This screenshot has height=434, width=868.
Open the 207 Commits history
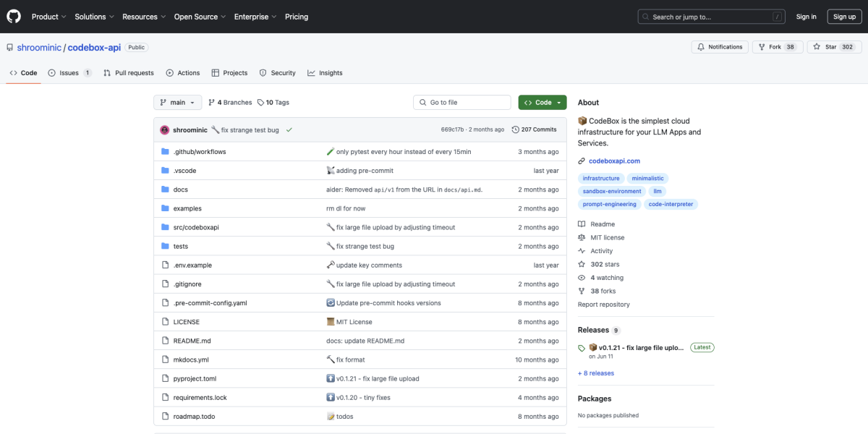[534, 129]
